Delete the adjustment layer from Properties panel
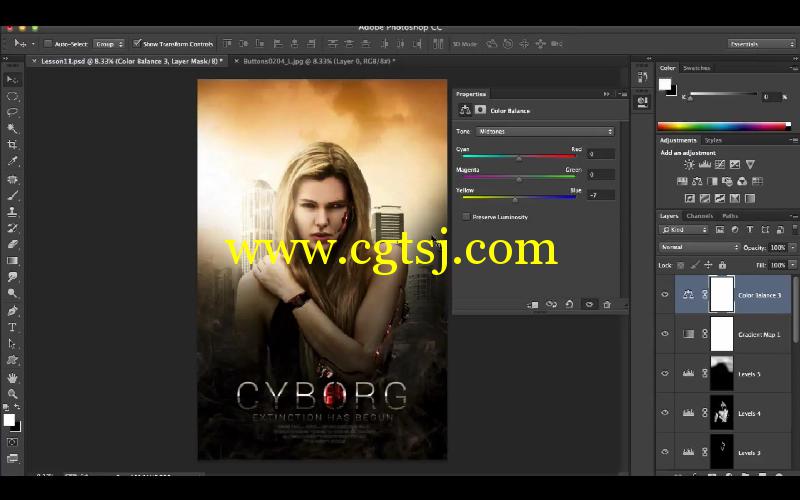The height and width of the screenshot is (500, 800). 607,305
